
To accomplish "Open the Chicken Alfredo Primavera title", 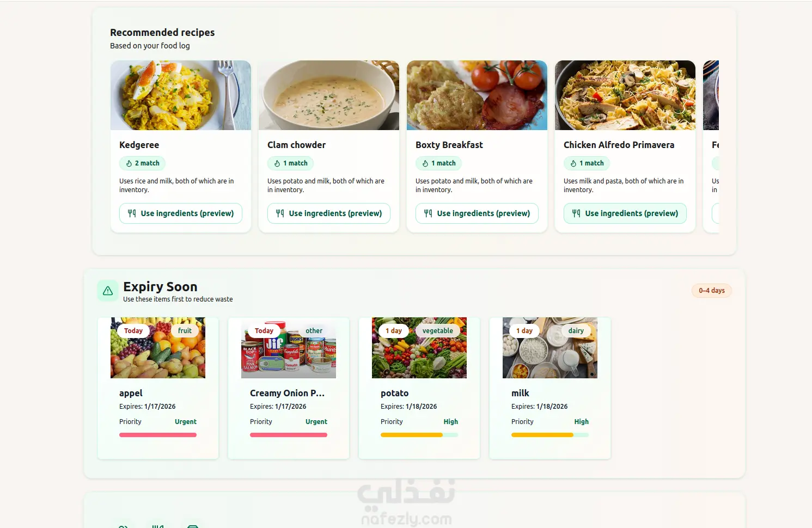I will click(x=619, y=145).
